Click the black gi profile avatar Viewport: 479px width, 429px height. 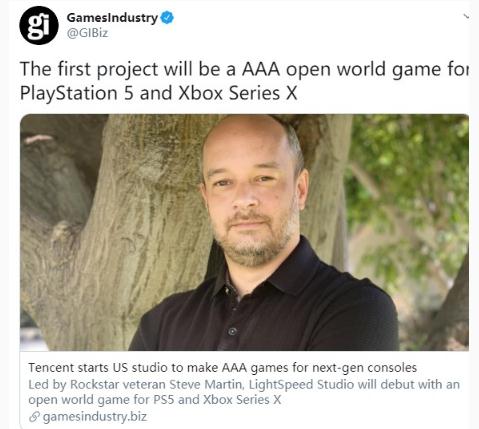39,25
